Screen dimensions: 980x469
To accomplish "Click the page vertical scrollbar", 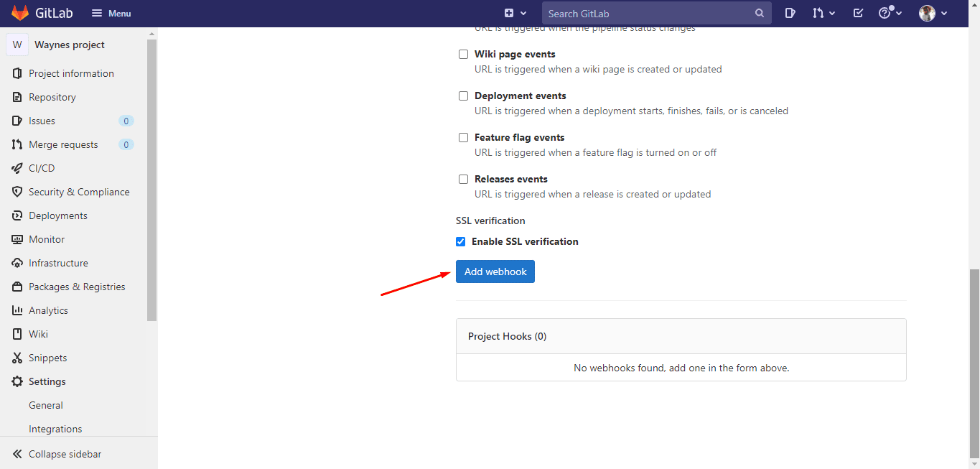I will pos(974,359).
